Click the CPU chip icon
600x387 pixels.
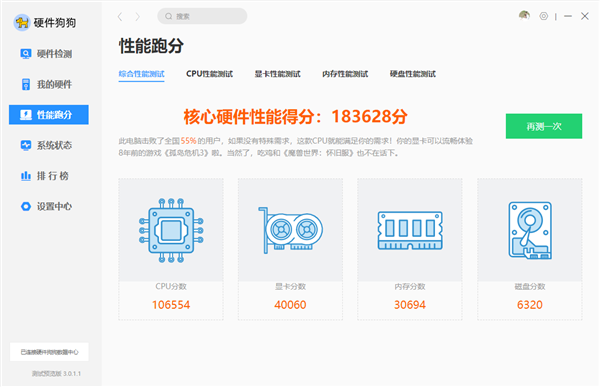tap(171, 230)
